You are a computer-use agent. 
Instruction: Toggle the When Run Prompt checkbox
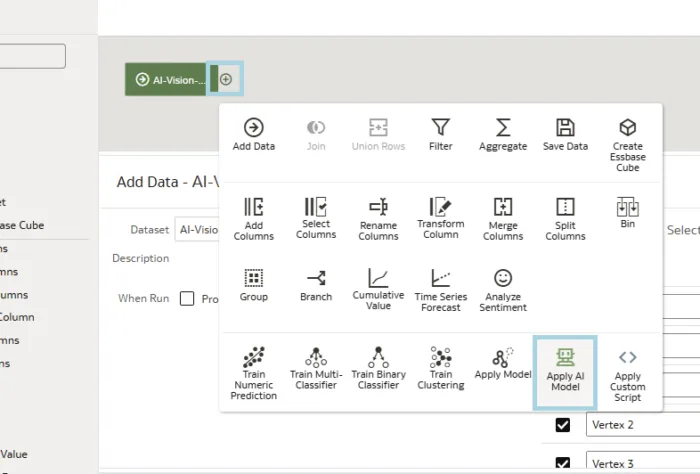pyautogui.click(x=186, y=298)
